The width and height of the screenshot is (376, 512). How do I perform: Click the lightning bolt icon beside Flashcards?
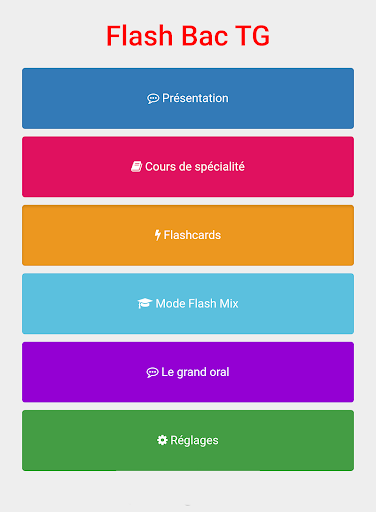[158, 235]
